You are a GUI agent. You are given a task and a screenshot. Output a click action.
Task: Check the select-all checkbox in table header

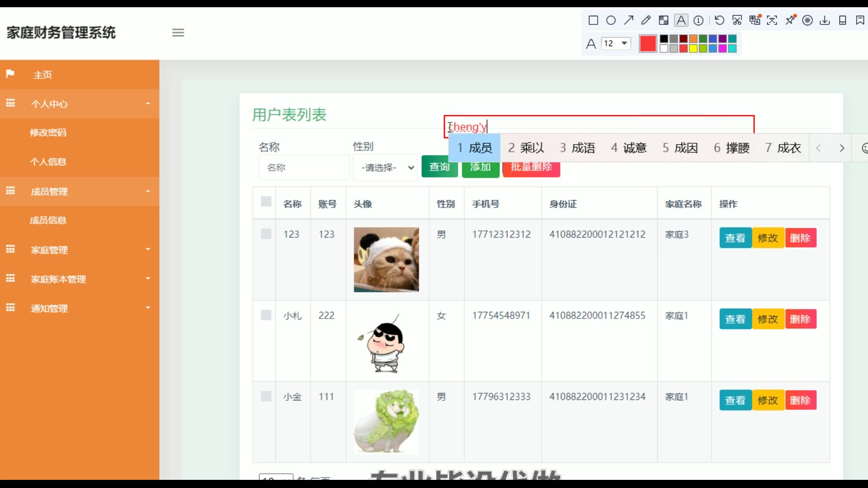coord(266,202)
